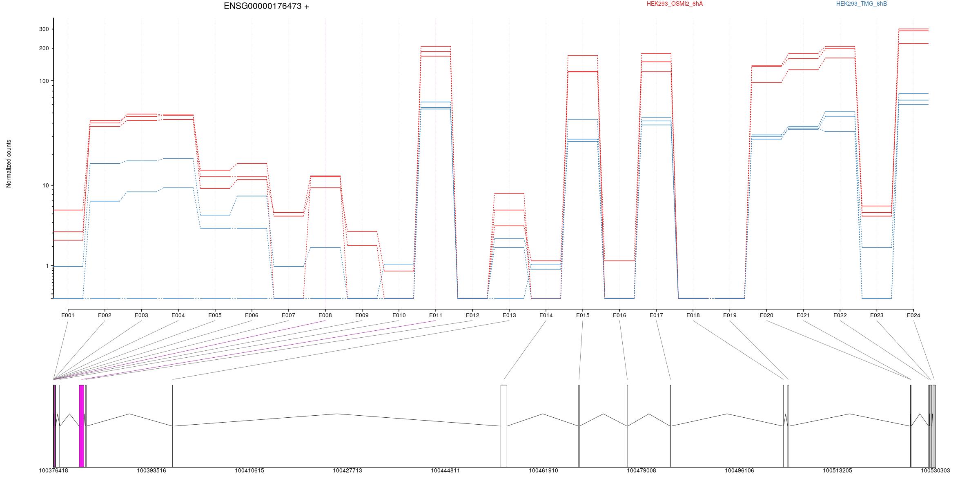Click the y-axis value 300
Screen dimensions: 980x490
pos(44,29)
